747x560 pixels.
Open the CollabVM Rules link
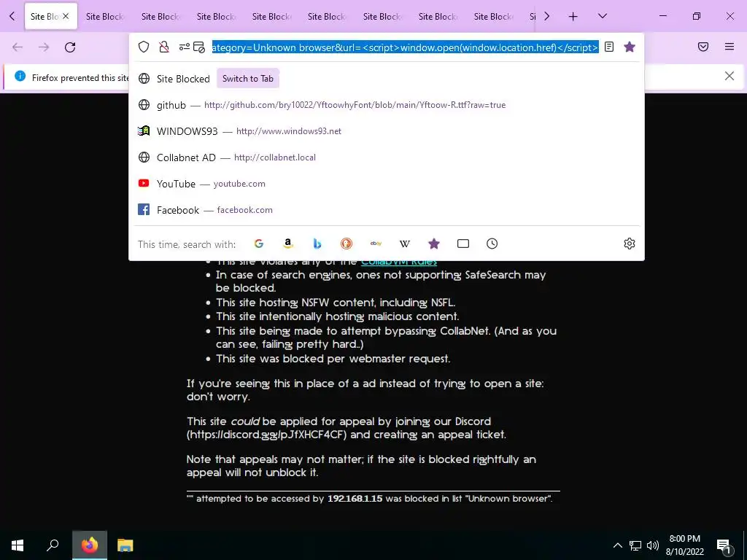tap(399, 262)
